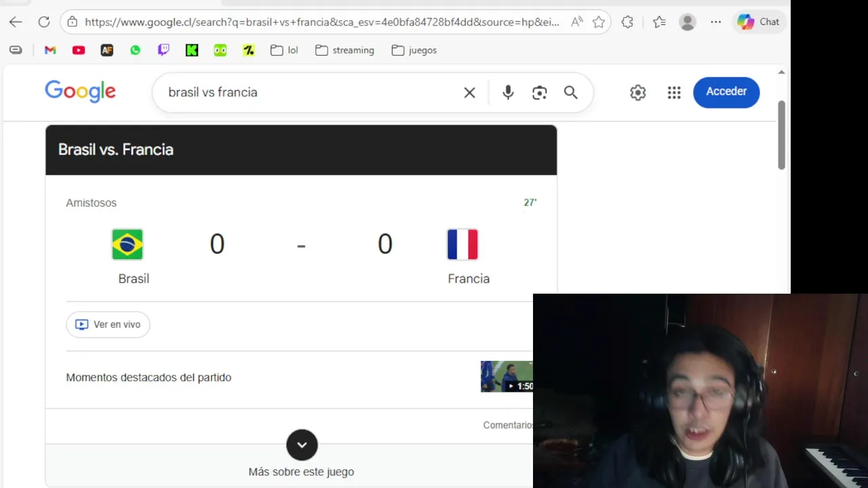Open the Google apps grid

point(673,92)
